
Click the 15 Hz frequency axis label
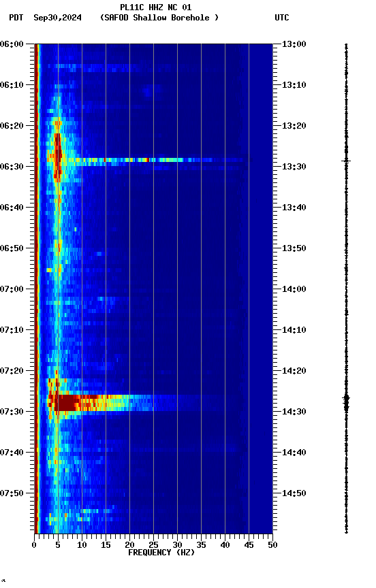tap(106, 546)
